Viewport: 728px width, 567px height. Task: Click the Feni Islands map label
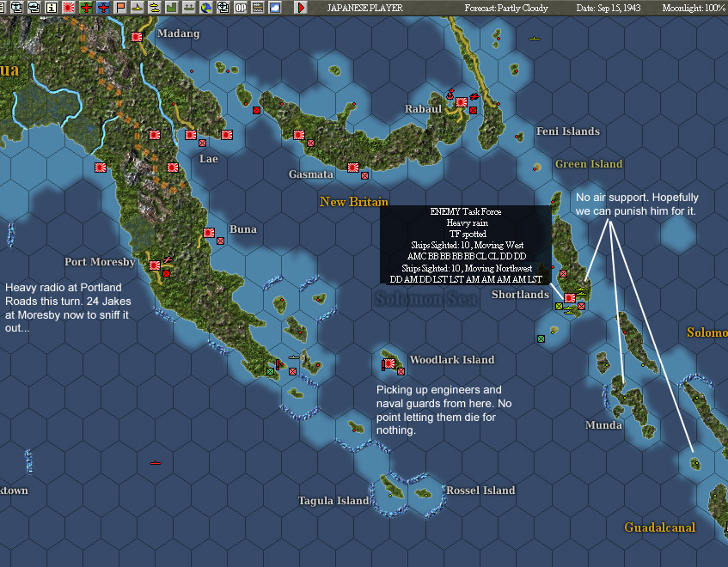(x=568, y=131)
